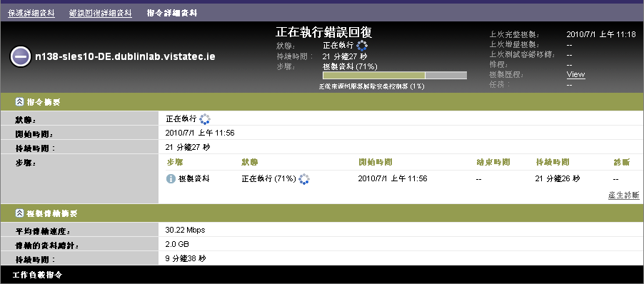
Task: Open the 錯誤回復詳細資料 tab
Action: (101, 13)
